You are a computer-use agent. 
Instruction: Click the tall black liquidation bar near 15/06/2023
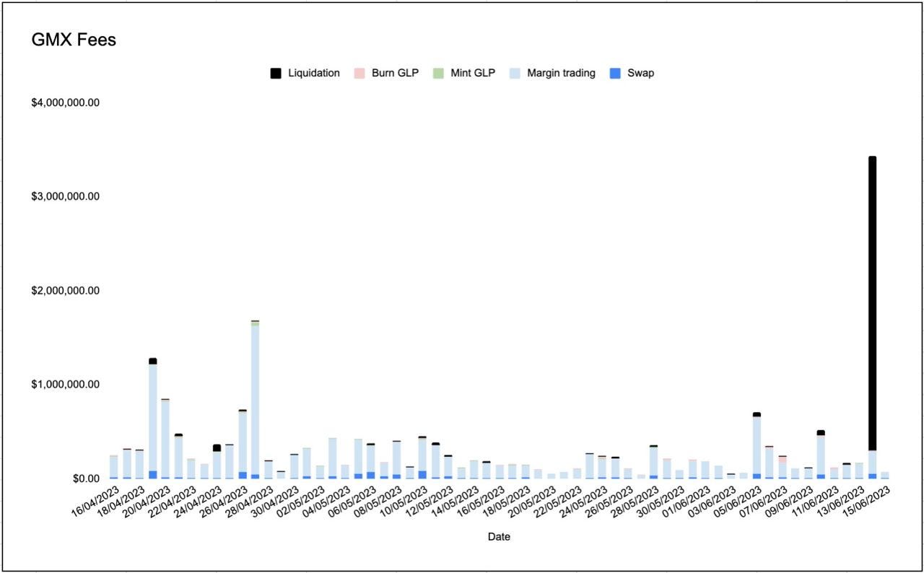[872, 303]
